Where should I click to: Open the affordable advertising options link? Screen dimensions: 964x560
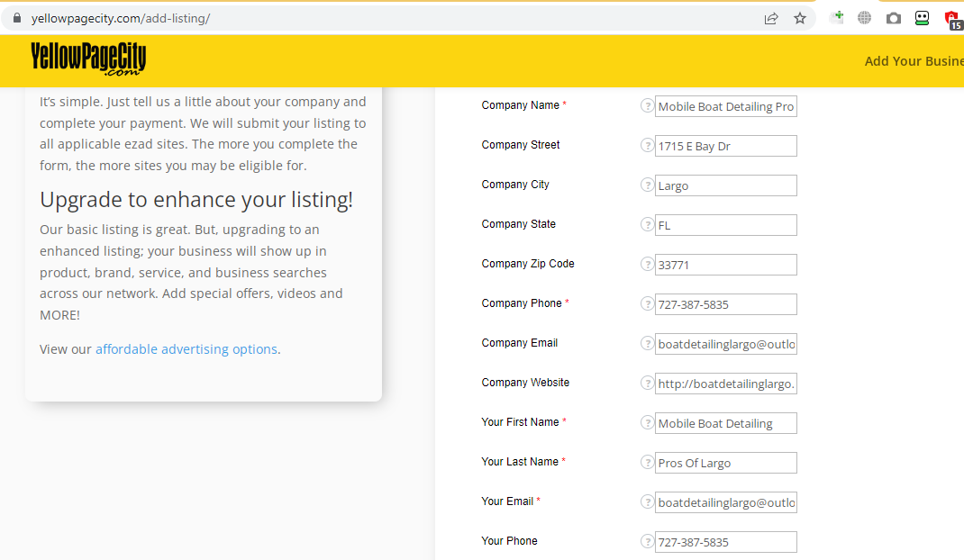186,349
